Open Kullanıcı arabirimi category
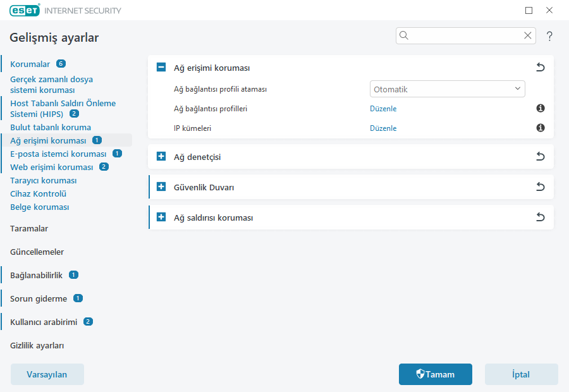 click(44, 322)
